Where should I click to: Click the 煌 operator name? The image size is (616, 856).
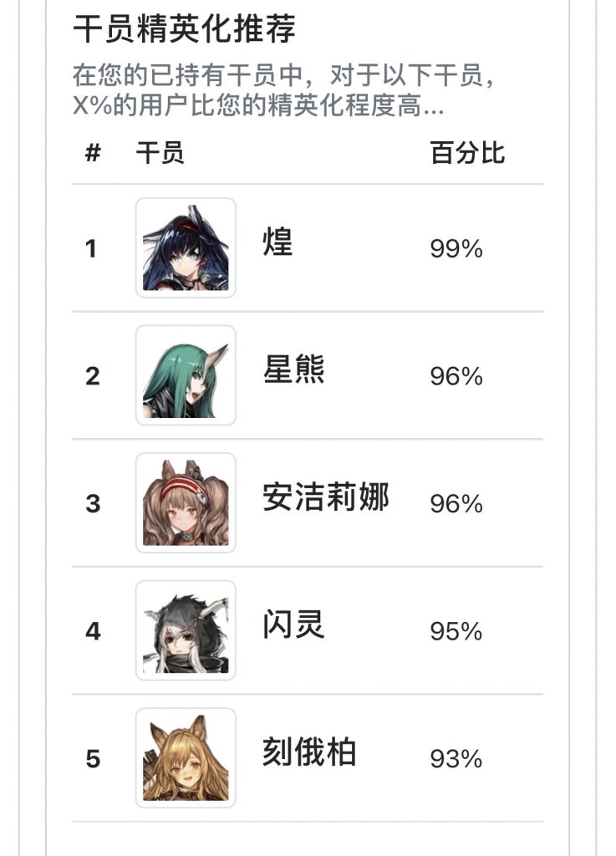click(277, 243)
